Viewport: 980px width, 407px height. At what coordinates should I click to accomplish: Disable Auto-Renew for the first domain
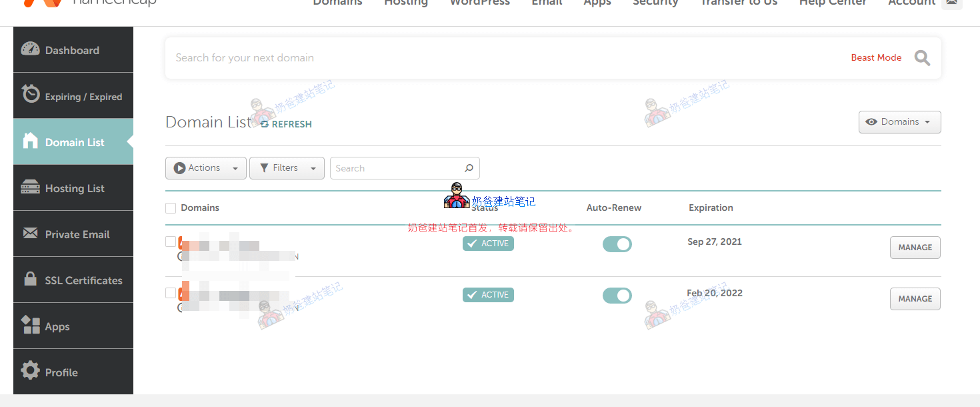617,244
